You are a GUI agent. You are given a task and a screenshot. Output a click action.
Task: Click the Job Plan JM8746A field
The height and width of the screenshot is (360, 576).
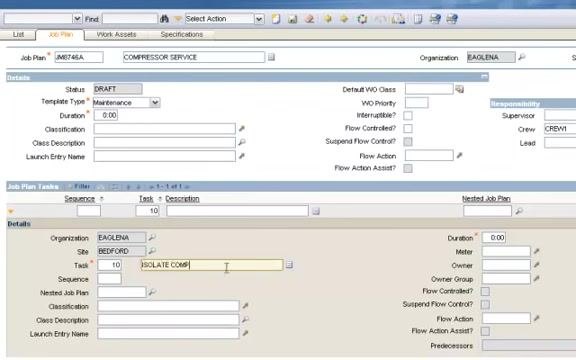(x=79, y=57)
